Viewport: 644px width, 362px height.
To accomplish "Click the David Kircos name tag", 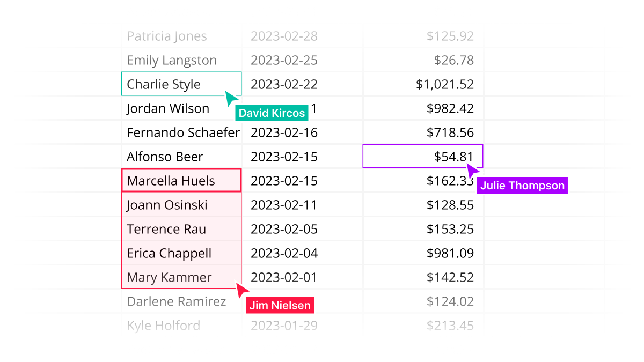I will (272, 113).
